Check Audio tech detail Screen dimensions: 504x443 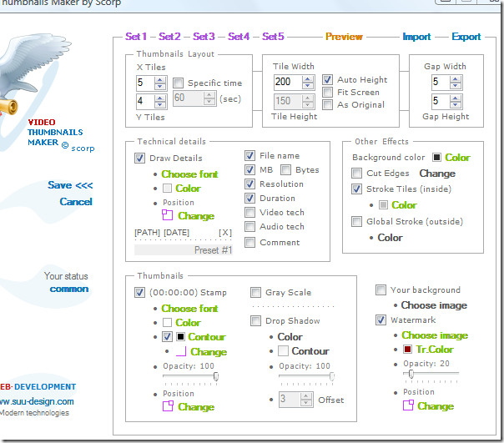(x=249, y=226)
